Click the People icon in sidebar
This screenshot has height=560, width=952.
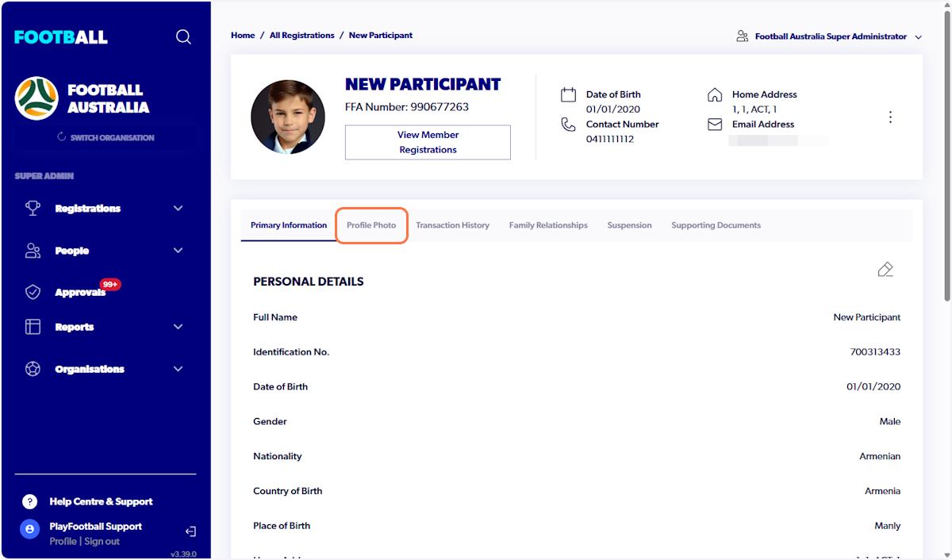33,251
